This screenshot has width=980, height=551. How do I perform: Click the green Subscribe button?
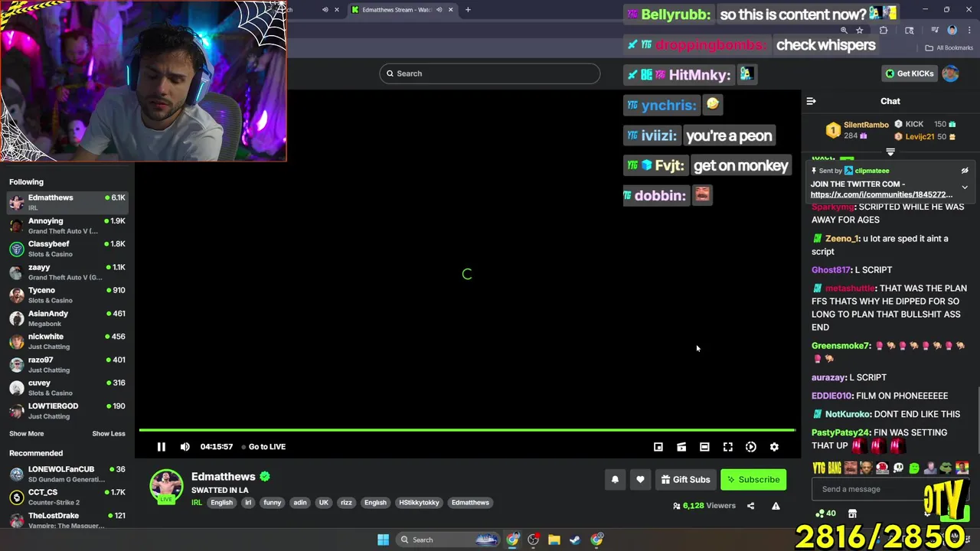754,480
